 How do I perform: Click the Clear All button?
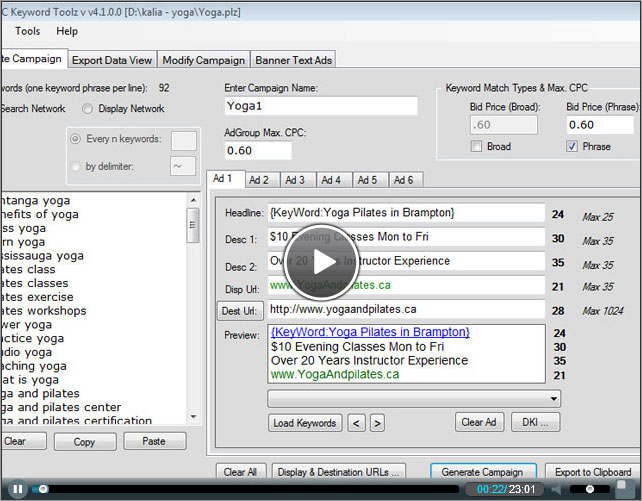tap(241, 472)
